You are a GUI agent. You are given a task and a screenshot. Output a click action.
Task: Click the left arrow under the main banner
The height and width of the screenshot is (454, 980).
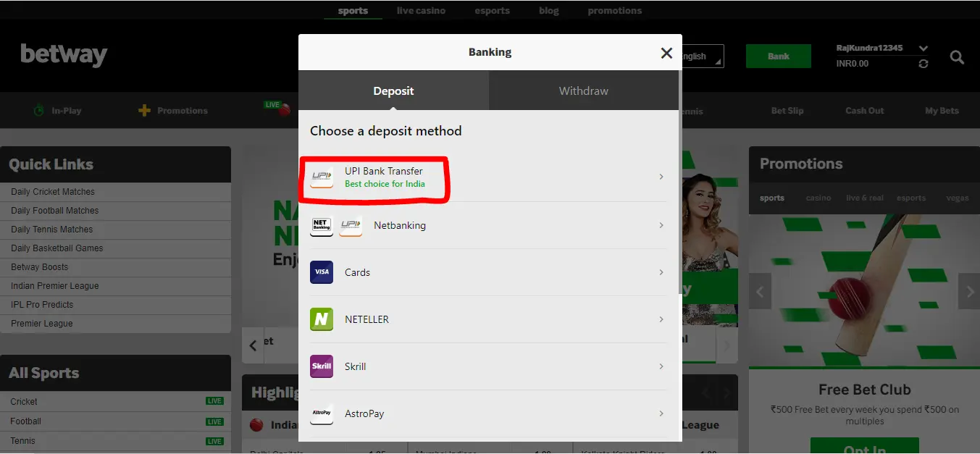(253, 345)
